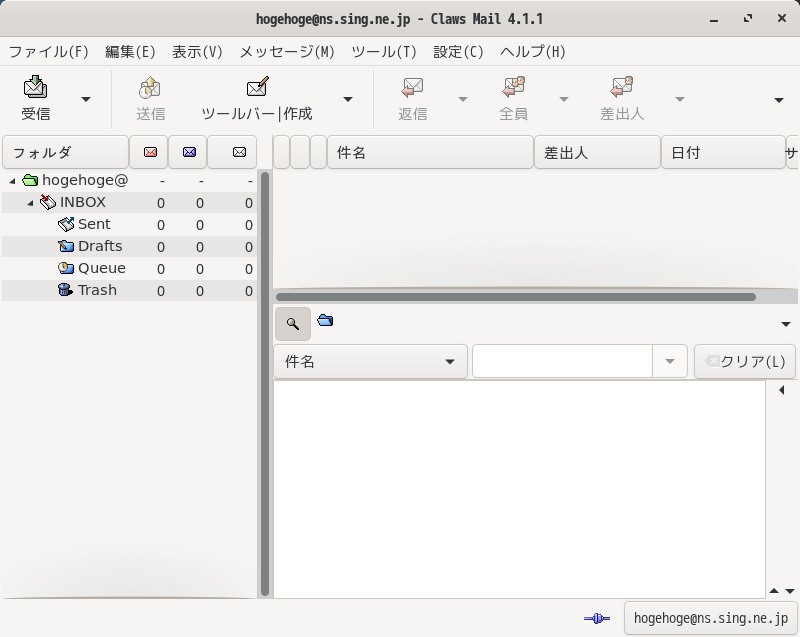Click the horizontal scrollbar of message list
This screenshot has width=800, height=637.
[x=515, y=297]
